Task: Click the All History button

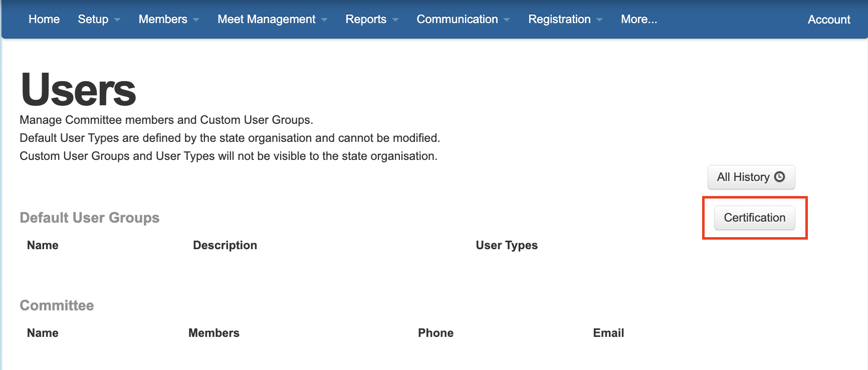Action: [x=751, y=177]
